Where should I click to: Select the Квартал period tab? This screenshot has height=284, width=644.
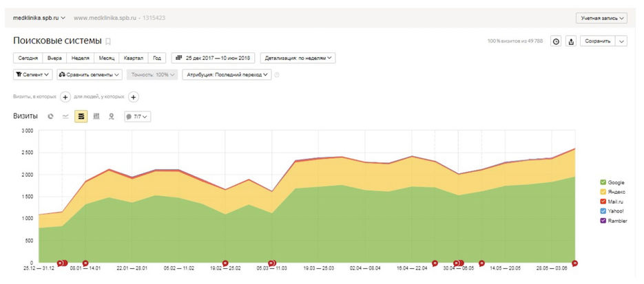click(134, 58)
